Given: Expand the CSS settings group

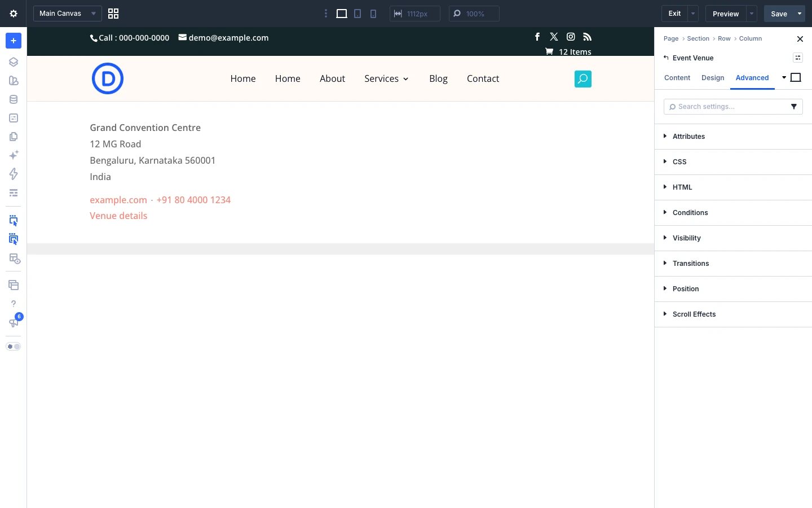Looking at the screenshot, I should [x=733, y=162].
